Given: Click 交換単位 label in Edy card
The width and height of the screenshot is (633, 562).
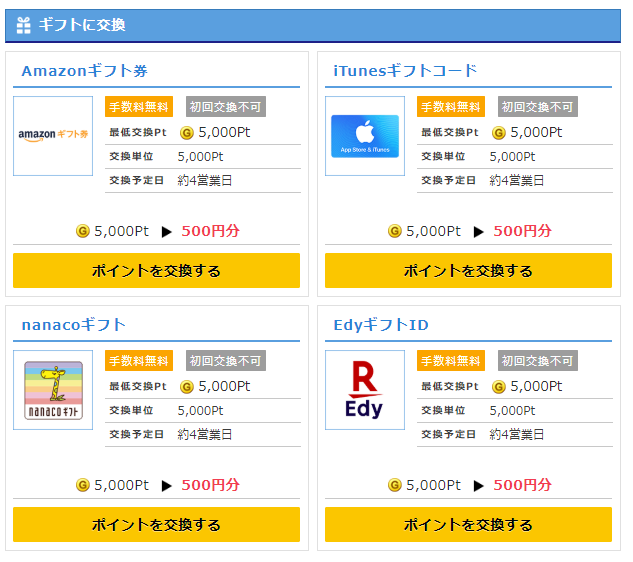Looking at the screenshot, I should [443, 411].
